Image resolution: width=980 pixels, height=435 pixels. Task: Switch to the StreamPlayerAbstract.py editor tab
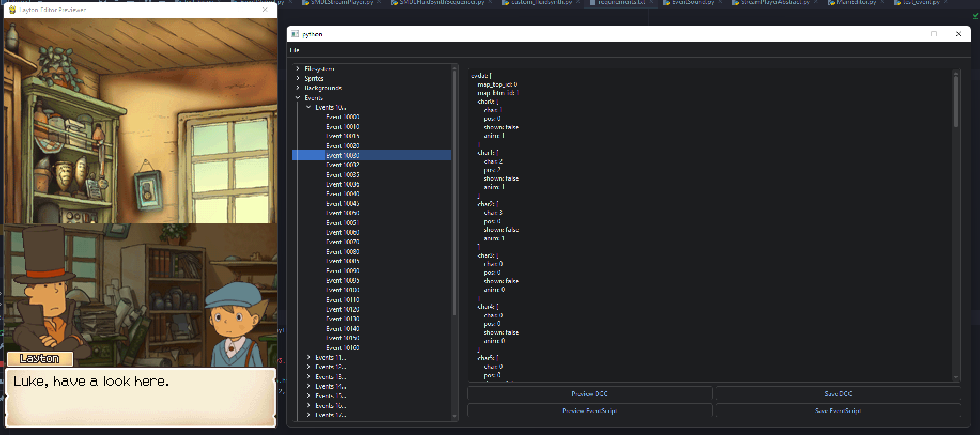775,3
